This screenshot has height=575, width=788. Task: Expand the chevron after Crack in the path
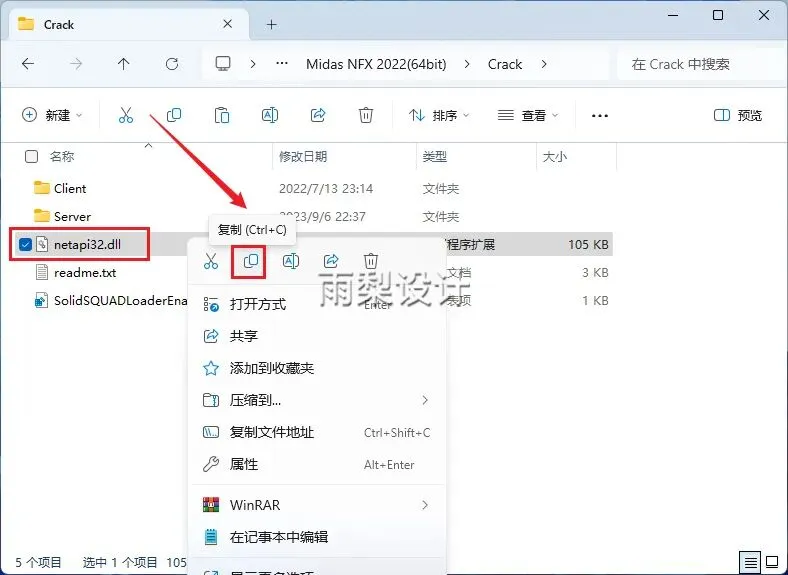(x=544, y=64)
